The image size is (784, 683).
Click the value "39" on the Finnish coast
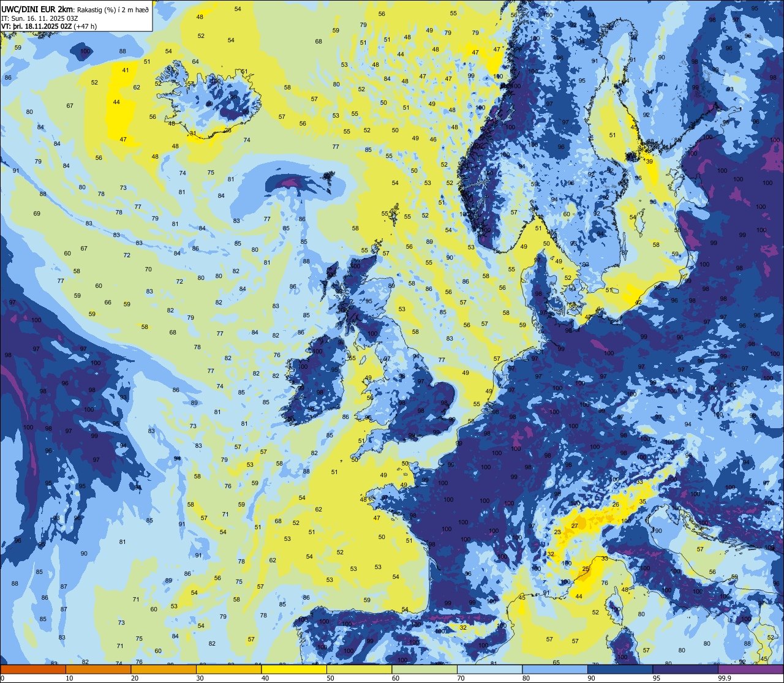649,161
